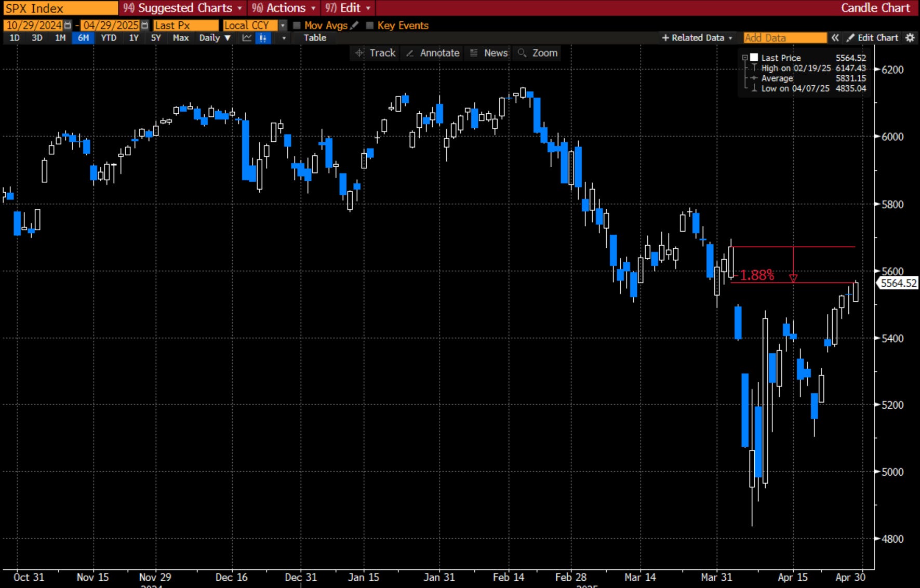Click the Apr 30 date axis label
Image resolution: width=920 pixels, height=588 pixels.
[x=850, y=577]
